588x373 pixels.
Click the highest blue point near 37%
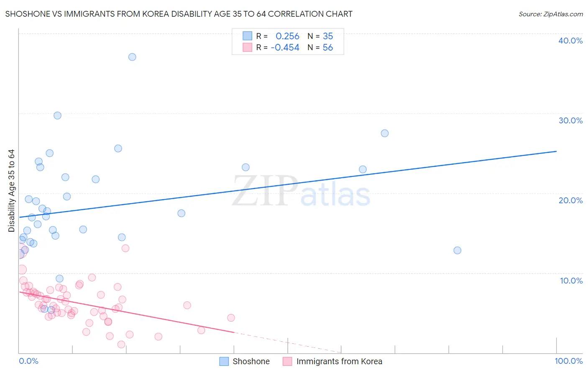[x=132, y=57]
